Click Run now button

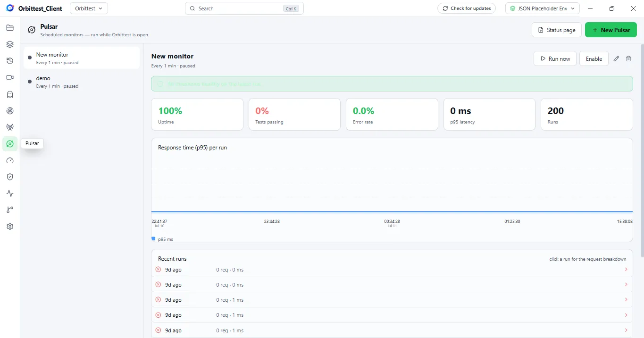pyautogui.click(x=555, y=58)
